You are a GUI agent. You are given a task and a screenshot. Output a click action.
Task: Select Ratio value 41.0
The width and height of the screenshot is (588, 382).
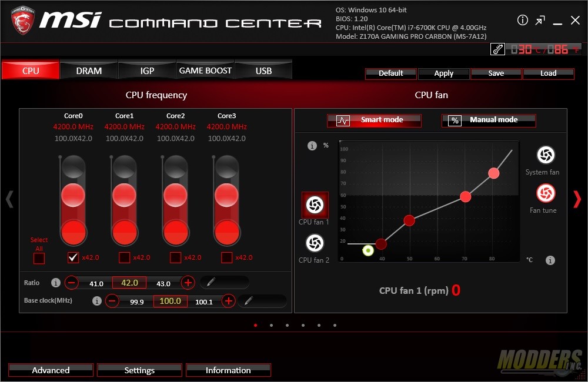tap(96, 284)
